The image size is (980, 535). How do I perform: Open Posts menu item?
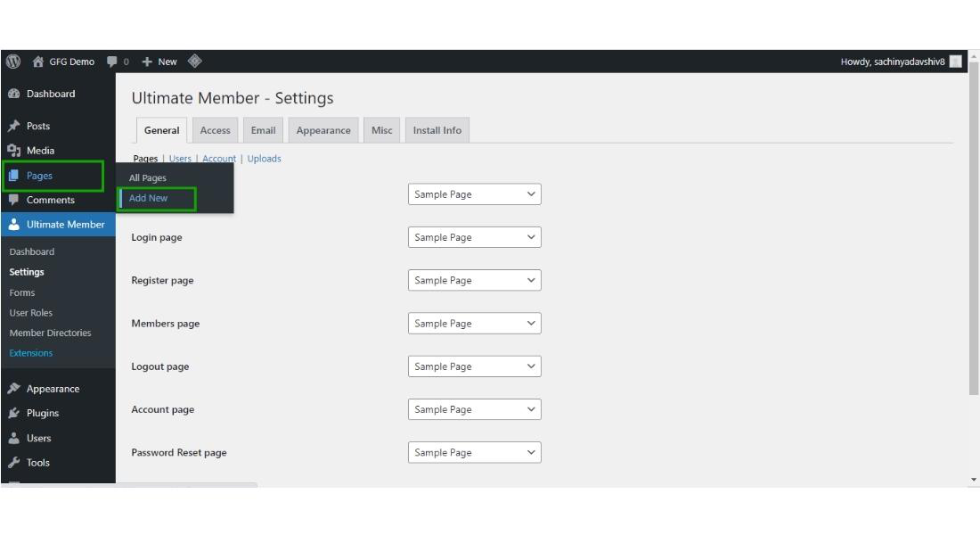(x=38, y=126)
